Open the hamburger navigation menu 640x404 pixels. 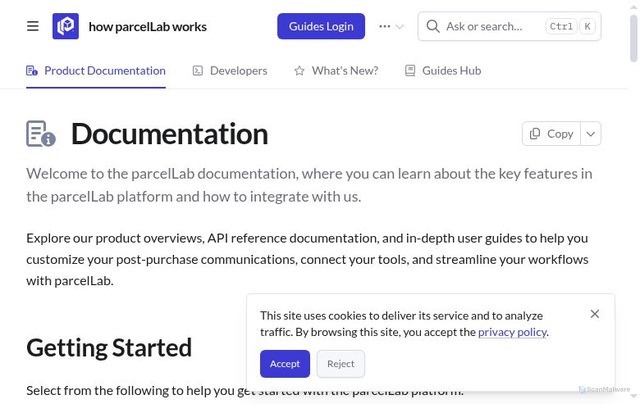(33, 26)
